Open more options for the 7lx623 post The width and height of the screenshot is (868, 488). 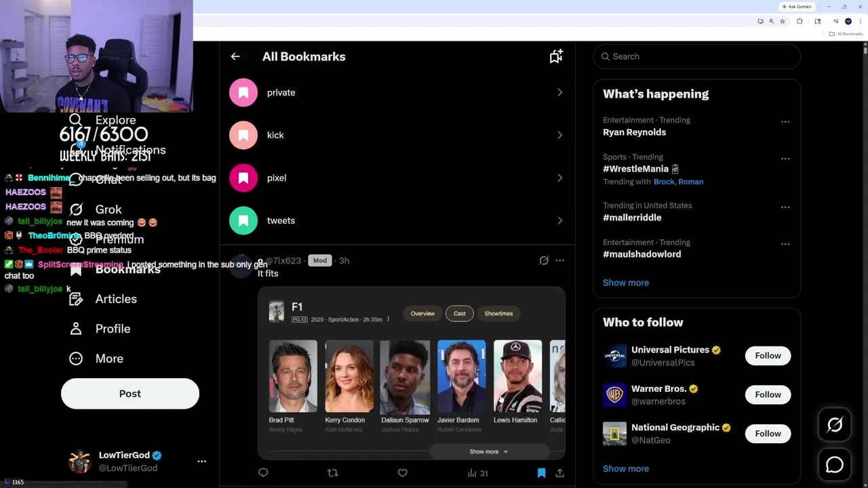click(x=559, y=260)
